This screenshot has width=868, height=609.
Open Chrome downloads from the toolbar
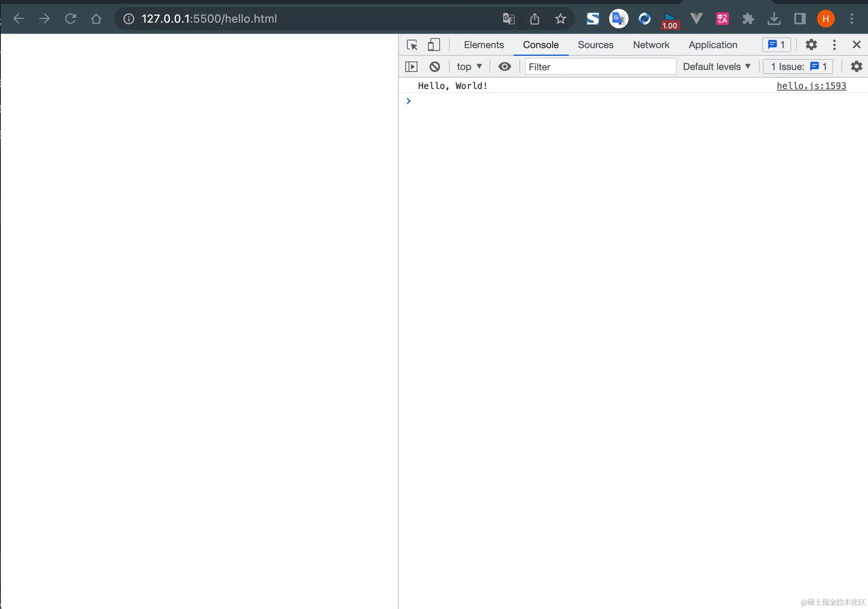pos(774,19)
